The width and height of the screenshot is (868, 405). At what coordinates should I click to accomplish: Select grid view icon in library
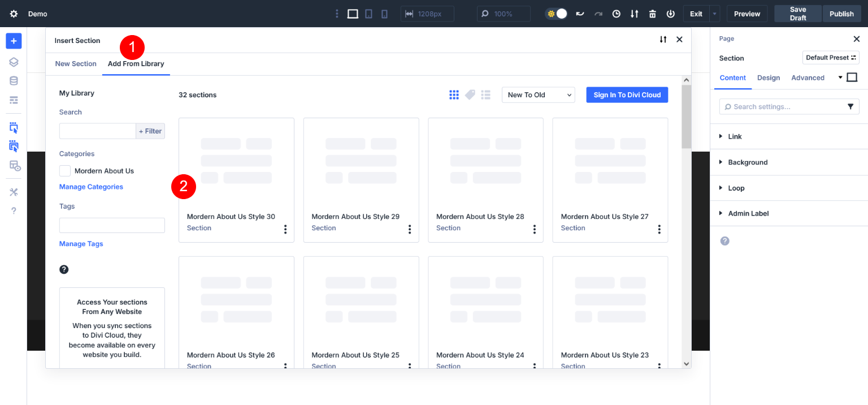(454, 95)
